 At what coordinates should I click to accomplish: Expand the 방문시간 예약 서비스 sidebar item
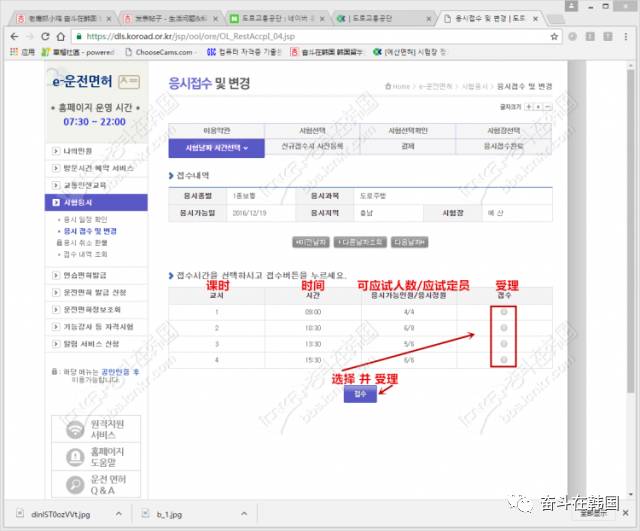pos(96,168)
